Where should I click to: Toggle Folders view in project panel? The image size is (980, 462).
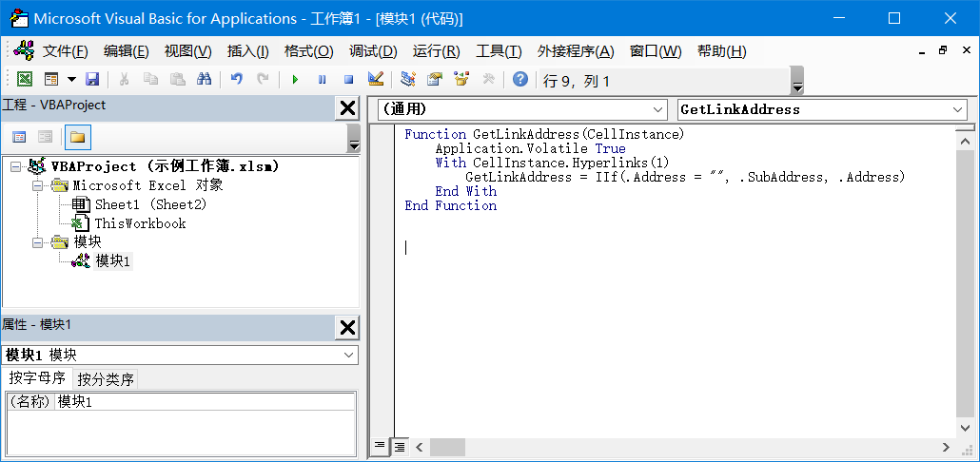pyautogui.click(x=77, y=137)
